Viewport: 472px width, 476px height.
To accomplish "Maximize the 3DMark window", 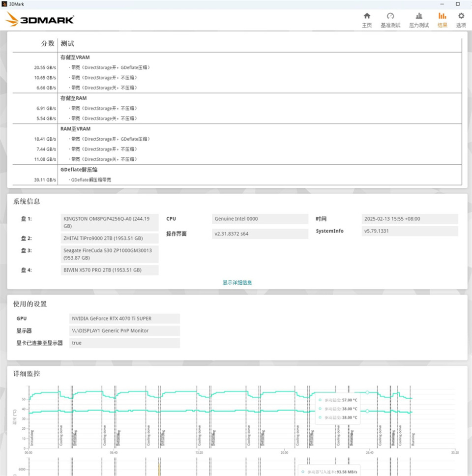I will click(x=458, y=4).
